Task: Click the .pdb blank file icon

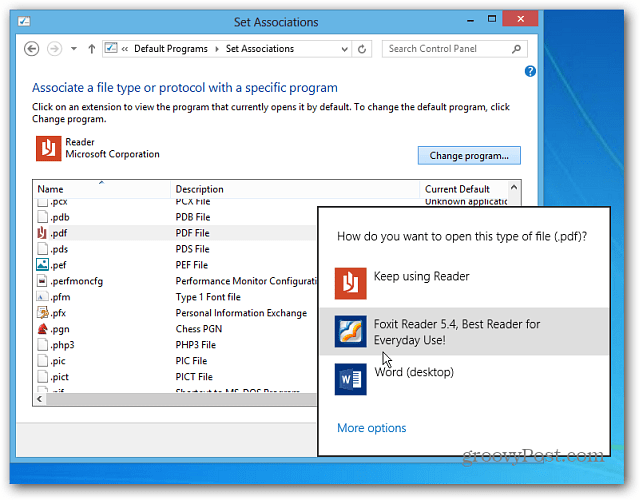Action: point(42,217)
